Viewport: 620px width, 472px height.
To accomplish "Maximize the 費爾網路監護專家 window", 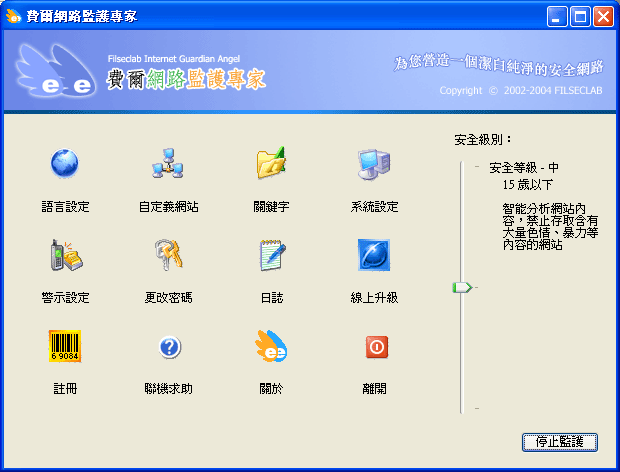I will 582,16.
